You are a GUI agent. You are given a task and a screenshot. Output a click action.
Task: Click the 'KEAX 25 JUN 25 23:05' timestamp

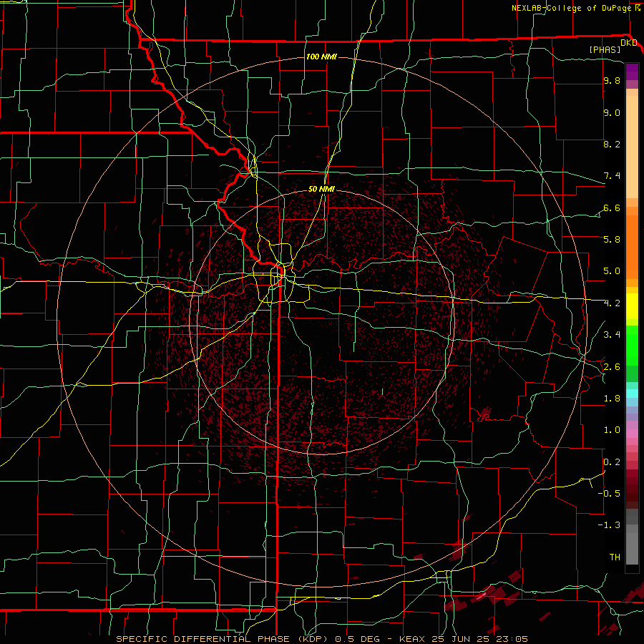point(463,639)
